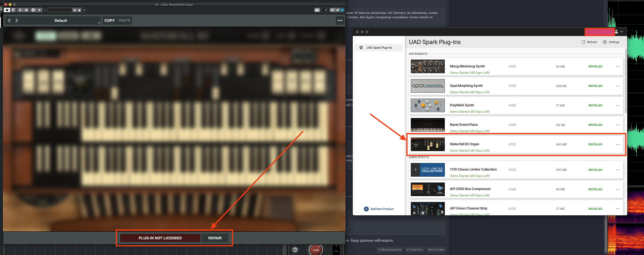Image resolution: width=644 pixels, height=255 pixels.
Task: Click the Opal Morphing Synth thumbnail
Action: 428,86
